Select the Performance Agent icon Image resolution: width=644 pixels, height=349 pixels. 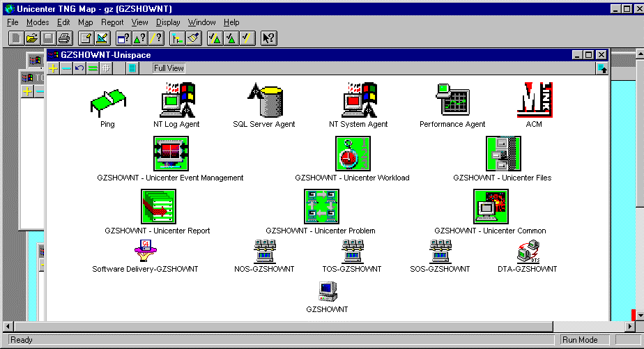452,100
